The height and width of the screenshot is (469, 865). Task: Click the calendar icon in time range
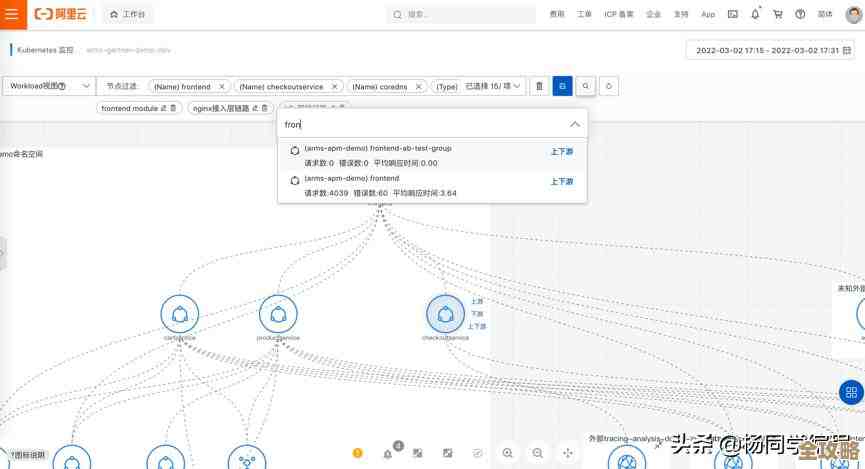point(847,50)
